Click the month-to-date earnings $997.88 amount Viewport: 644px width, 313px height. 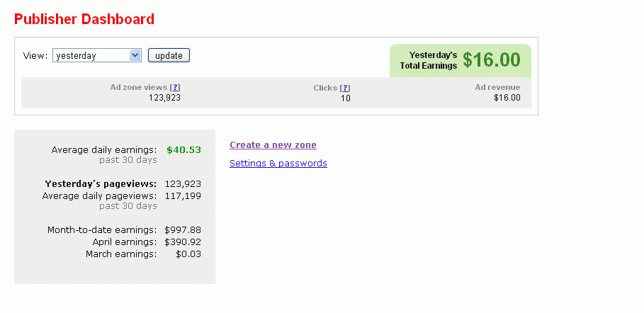182,230
